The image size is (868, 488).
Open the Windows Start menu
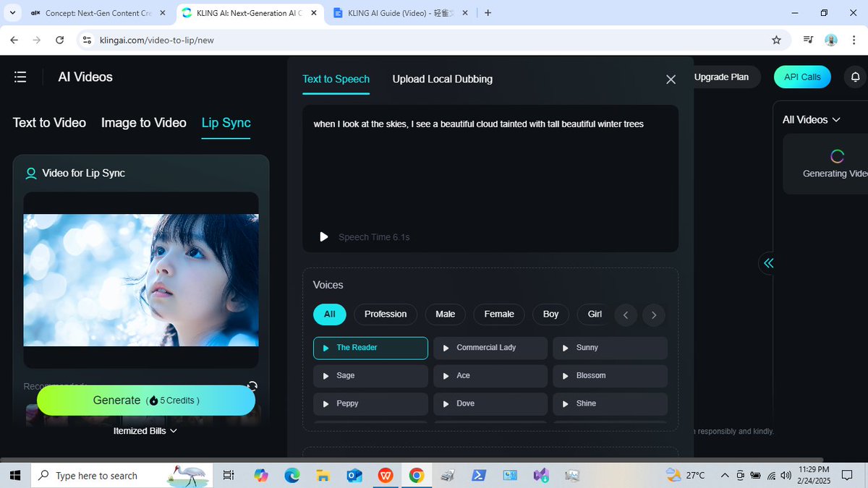[15, 476]
